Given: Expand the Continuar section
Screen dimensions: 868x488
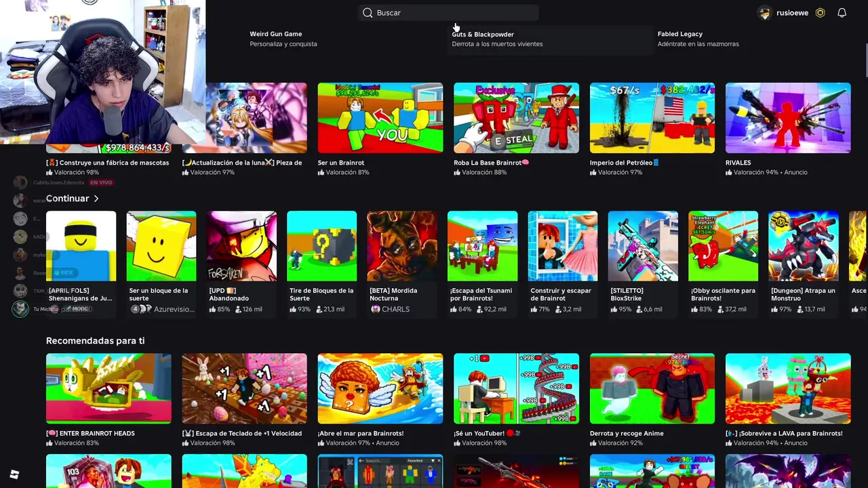Looking at the screenshot, I should 73,199.
